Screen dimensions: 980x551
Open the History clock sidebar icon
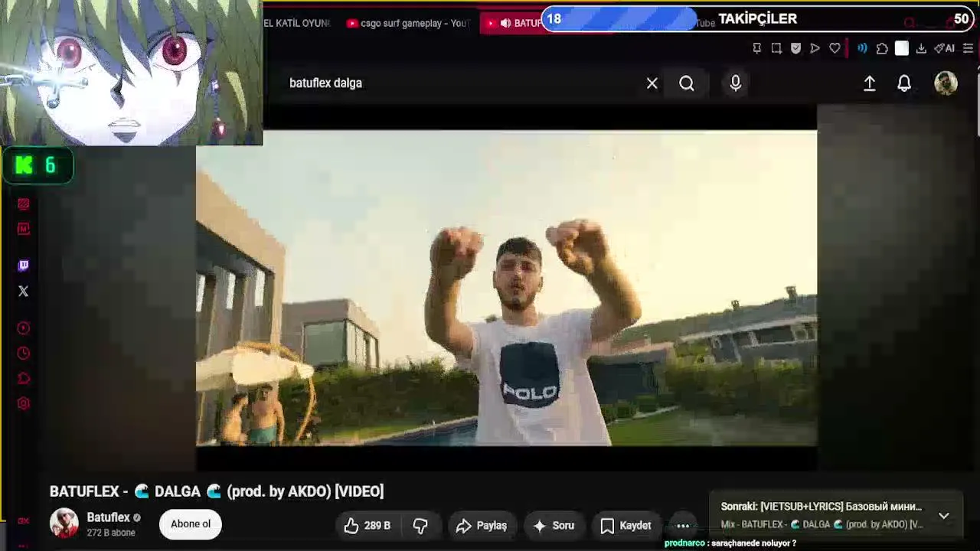click(x=24, y=354)
